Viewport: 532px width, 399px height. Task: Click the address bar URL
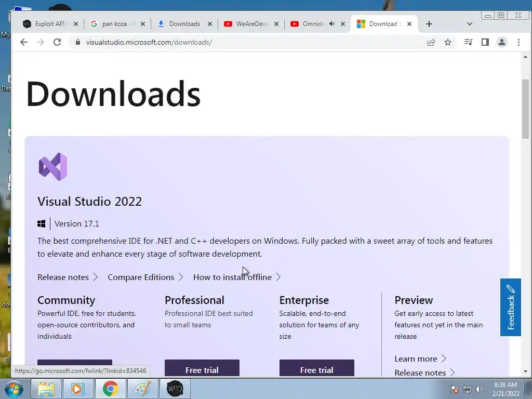pos(149,42)
